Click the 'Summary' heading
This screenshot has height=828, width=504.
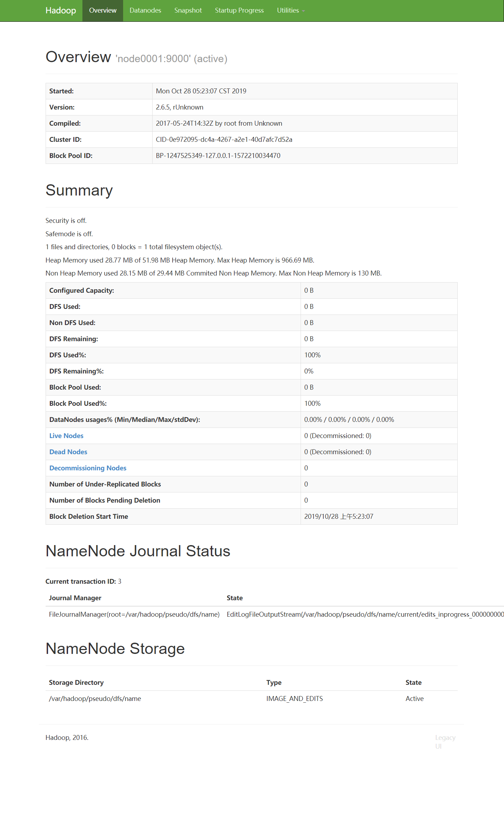click(79, 190)
